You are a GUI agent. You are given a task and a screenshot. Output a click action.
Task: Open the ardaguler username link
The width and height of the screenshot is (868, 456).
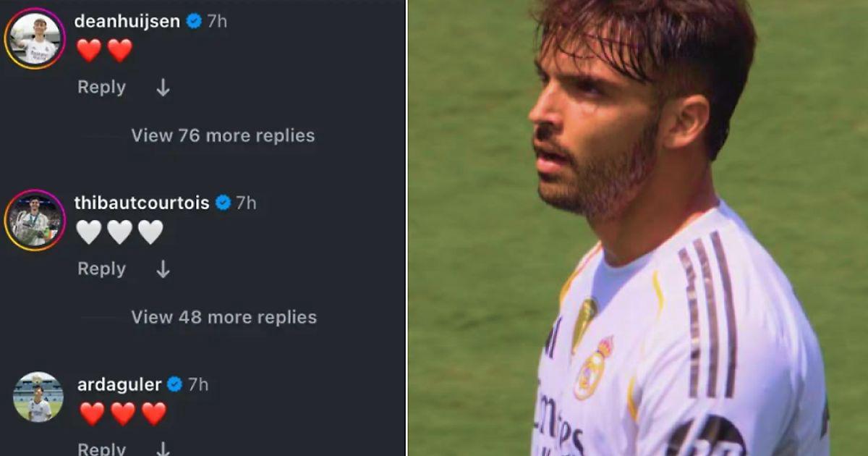point(119,384)
